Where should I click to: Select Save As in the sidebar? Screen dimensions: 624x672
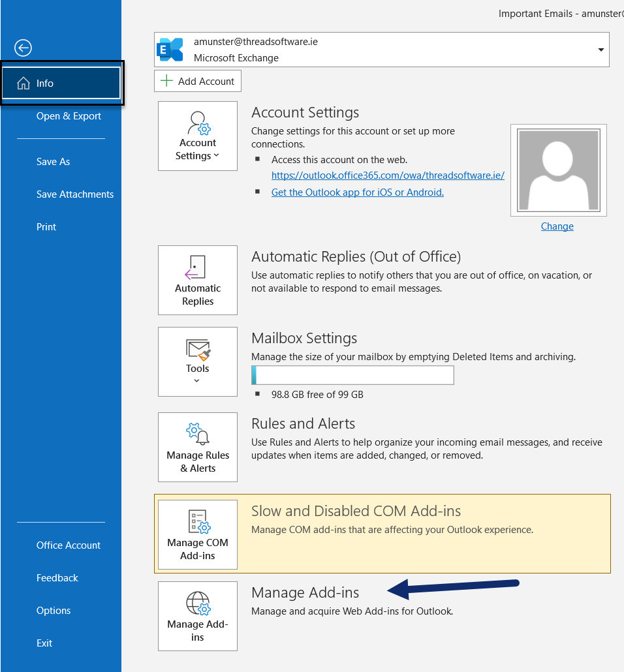pyautogui.click(x=53, y=162)
